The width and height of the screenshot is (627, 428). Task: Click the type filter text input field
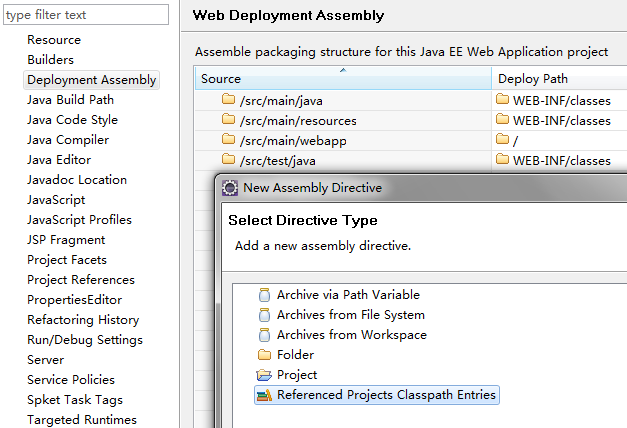(86, 15)
